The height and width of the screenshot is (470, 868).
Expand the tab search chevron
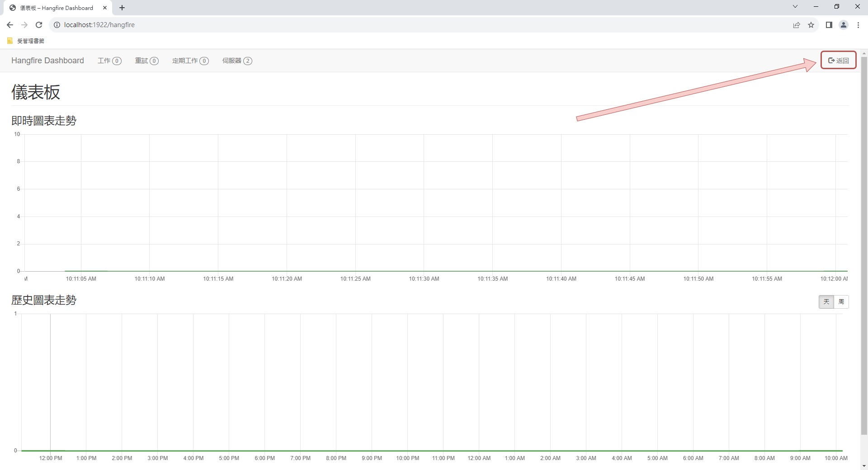[x=795, y=7]
